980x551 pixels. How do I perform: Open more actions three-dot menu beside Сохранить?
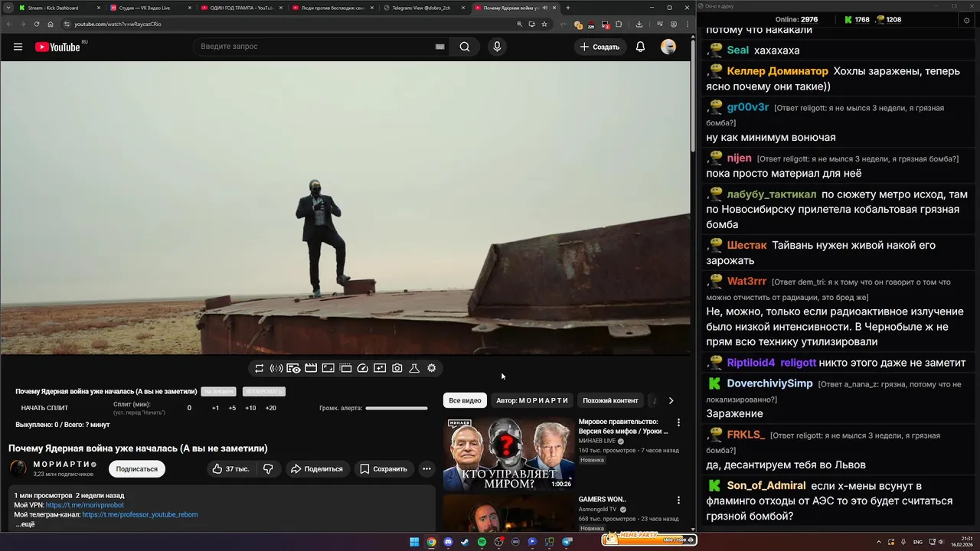click(426, 468)
